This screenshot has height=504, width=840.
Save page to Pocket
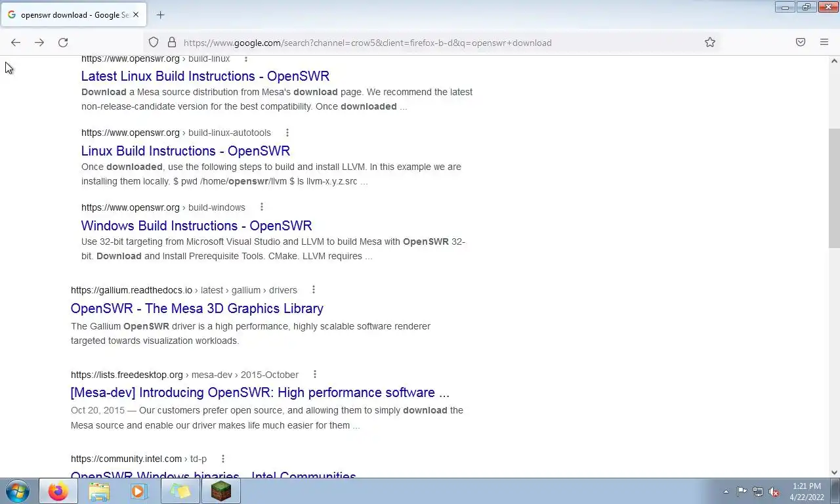[x=801, y=43]
